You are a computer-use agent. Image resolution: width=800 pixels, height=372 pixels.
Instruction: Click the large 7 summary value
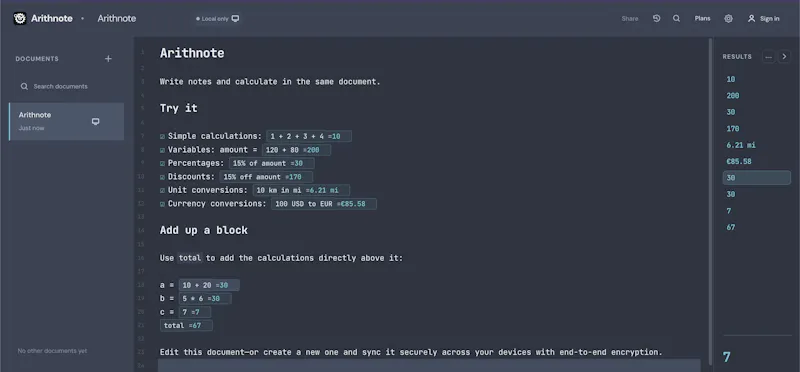[x=727, y=357]
